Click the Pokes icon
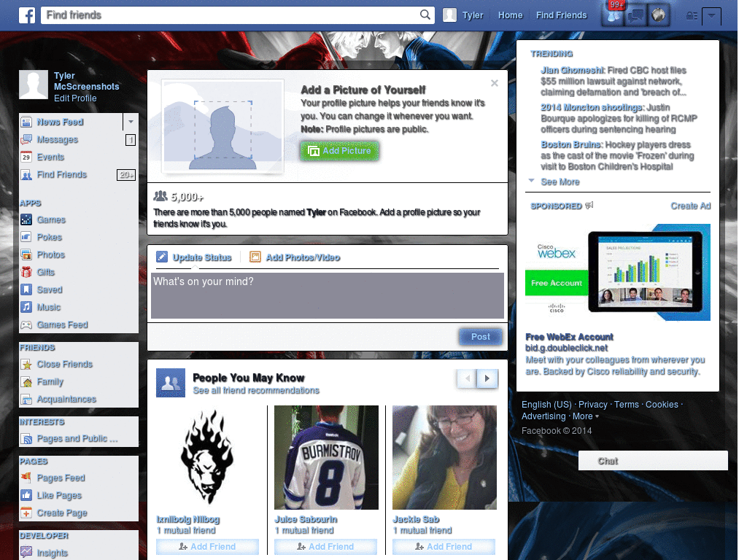This screenshot has height=560, width=747. point(26,237)
